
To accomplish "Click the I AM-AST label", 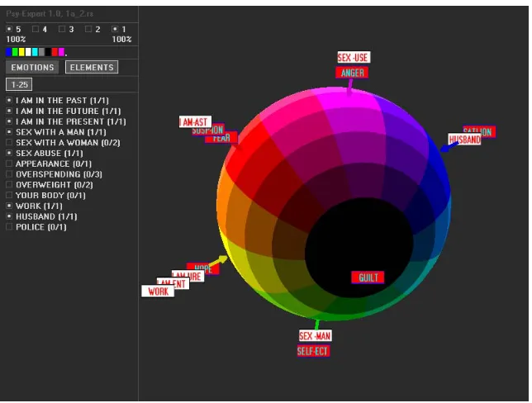I will click(x=195, y=121).
